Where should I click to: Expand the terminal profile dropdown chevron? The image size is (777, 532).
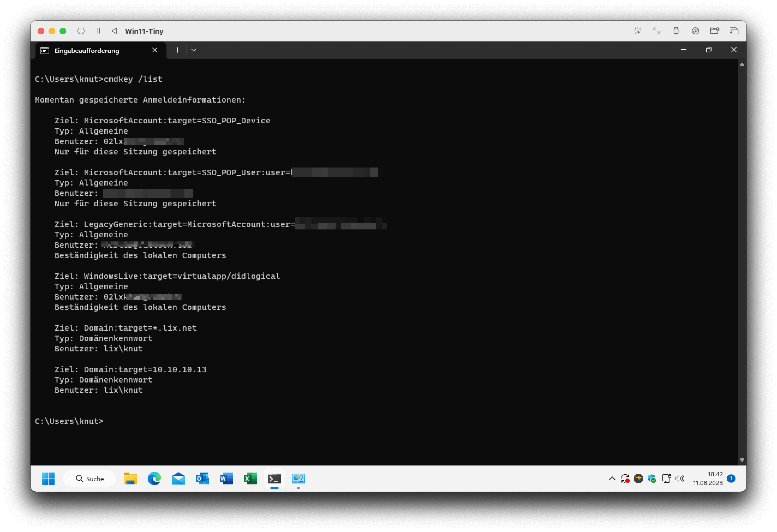pyautogui.click(x=194, y=50)
